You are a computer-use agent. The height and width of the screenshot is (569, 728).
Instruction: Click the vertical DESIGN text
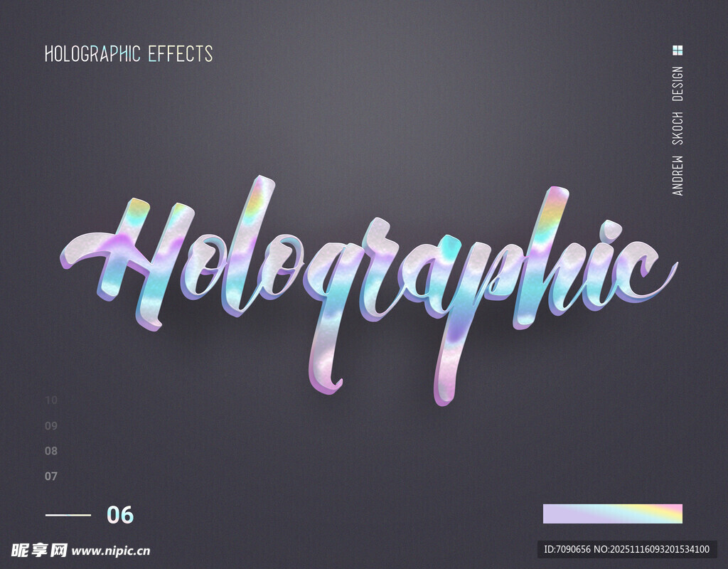coord(678,84)
